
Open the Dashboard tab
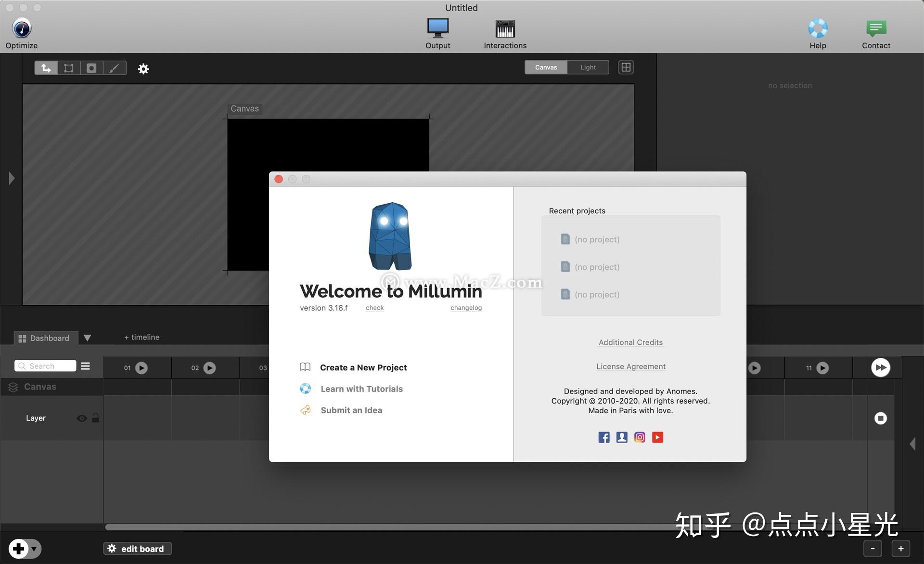(46, 338)
